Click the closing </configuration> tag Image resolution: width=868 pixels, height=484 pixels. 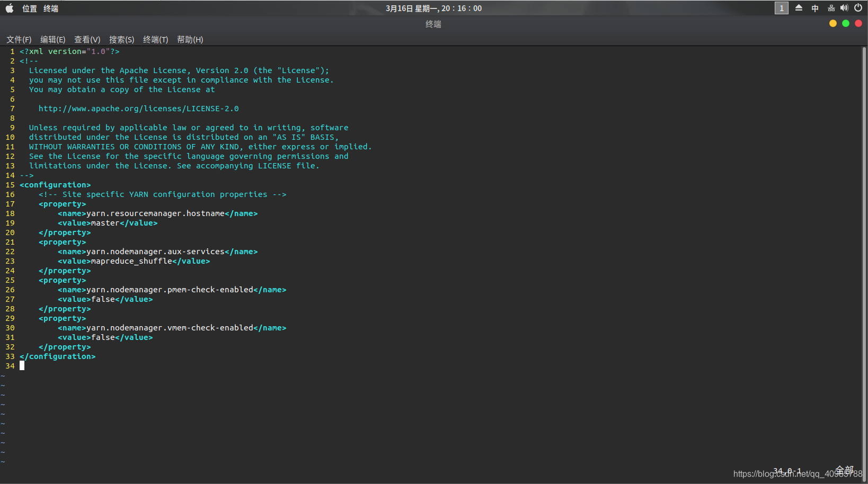[58, 356]
